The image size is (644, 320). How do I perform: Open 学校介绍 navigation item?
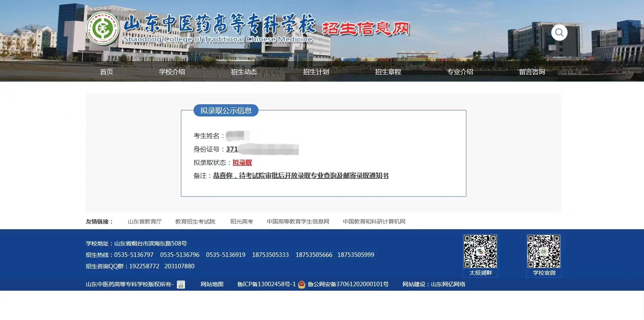(172, 72)
